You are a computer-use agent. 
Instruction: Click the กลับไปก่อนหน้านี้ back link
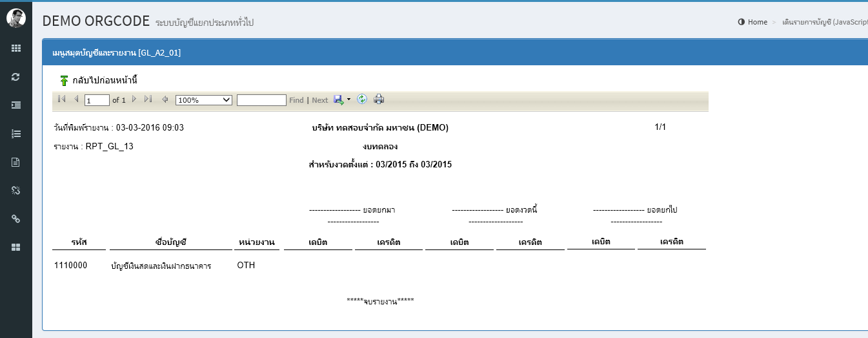tap(105, 81)
